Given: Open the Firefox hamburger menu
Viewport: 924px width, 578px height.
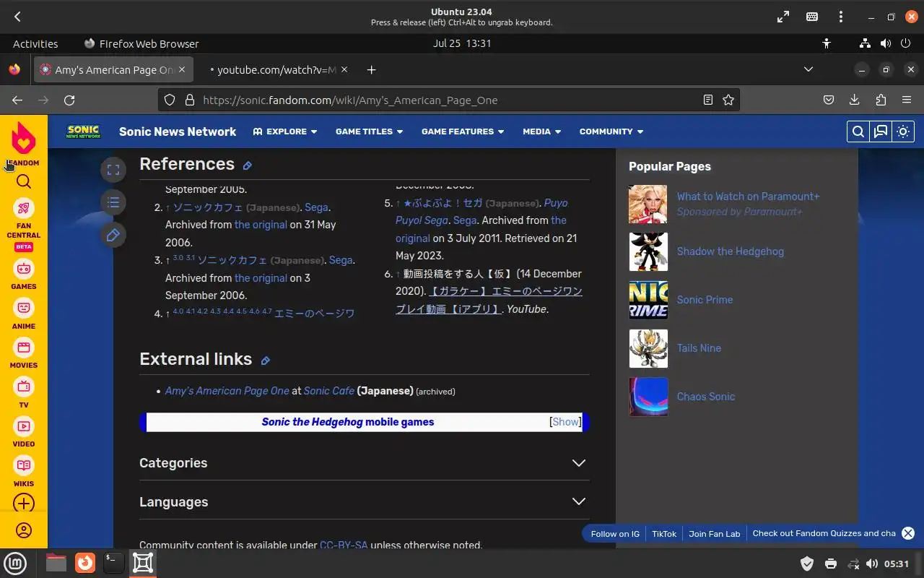Looking at the screenshot, I should [x=907, y=100].
